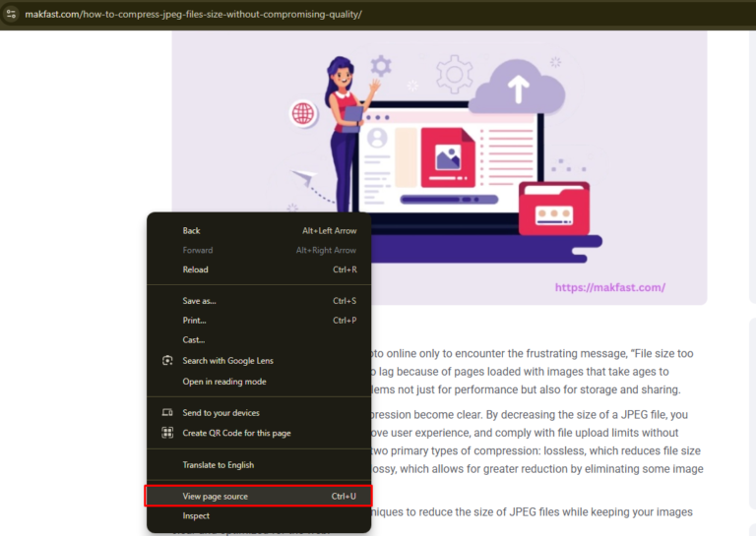Choose Reload in the context menu
The height and width of the screenshot is (536, 756).
(x=195, y=269)
